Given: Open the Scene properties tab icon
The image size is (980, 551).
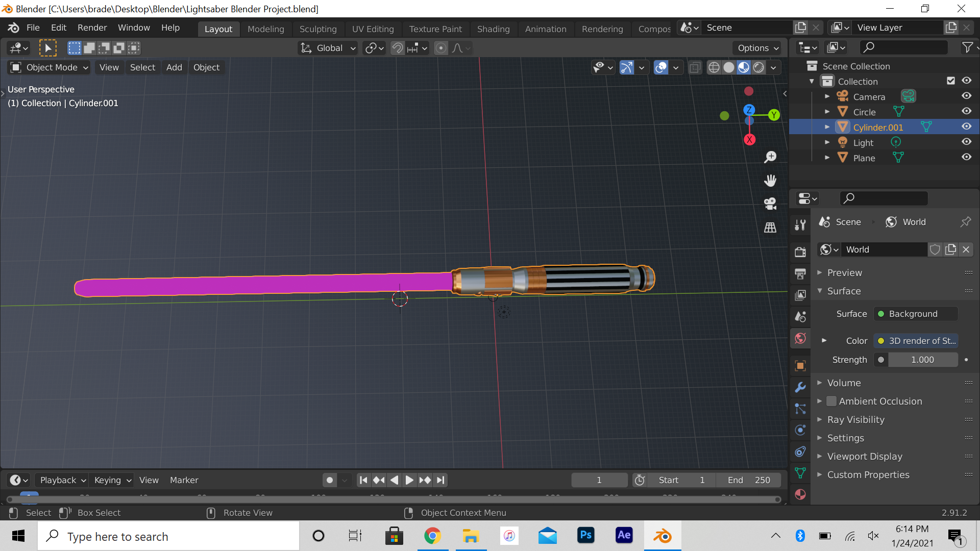Looking at the screenshot, I should [x=800, y=317].
